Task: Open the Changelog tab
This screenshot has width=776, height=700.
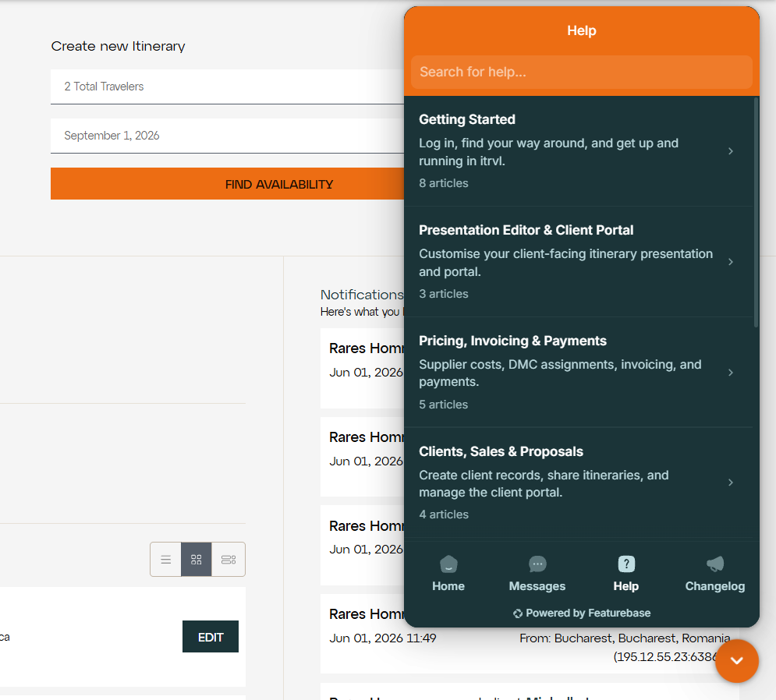Action: 714,574
